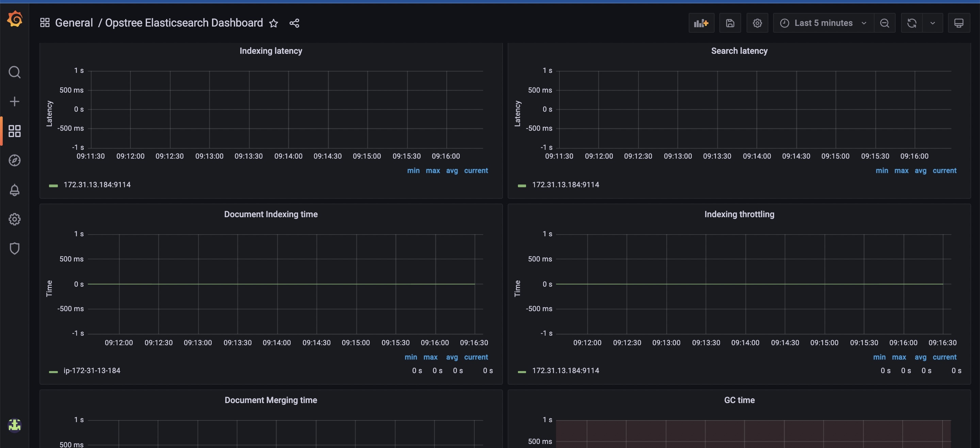
Task: Open the Configuration gear menu in sidebar
Action: [14, 219]
